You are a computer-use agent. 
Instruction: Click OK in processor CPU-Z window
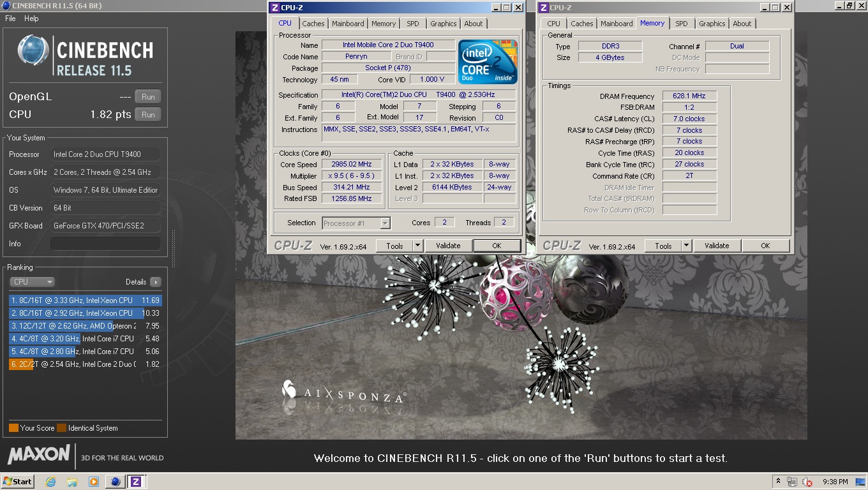pyautogui.click(x=497, y=246)
